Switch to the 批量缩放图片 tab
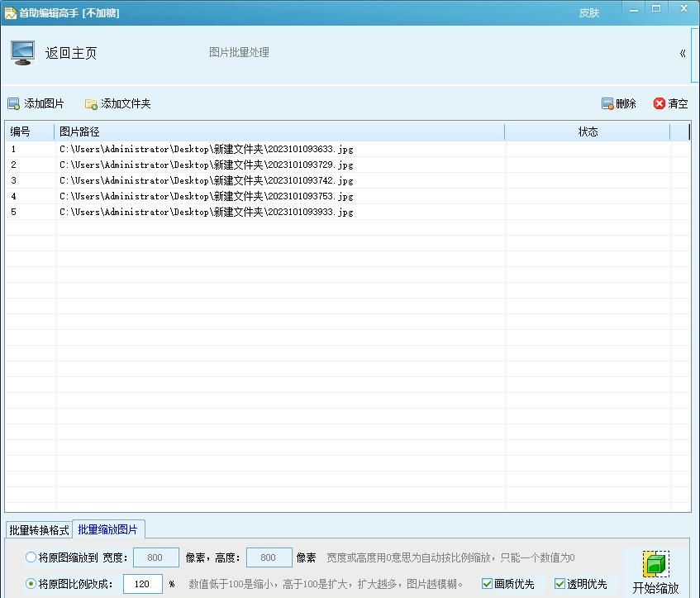This screenshot has width=700, height=598. [107, 529]
